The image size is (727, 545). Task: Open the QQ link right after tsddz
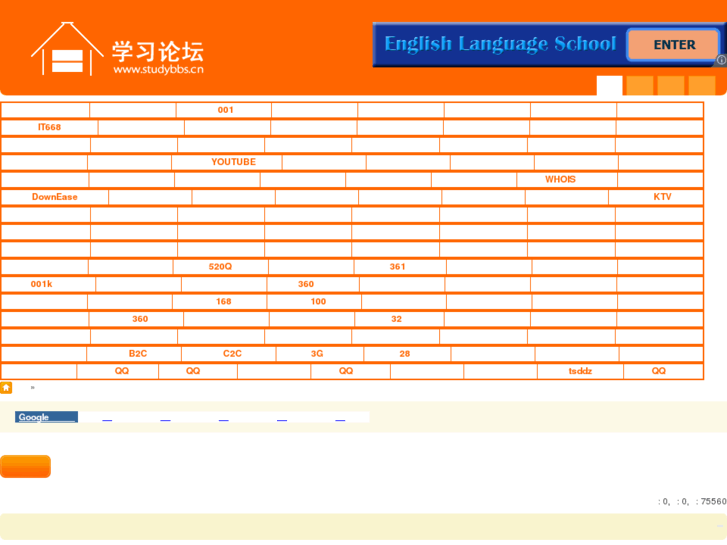[x=658, y=371]
